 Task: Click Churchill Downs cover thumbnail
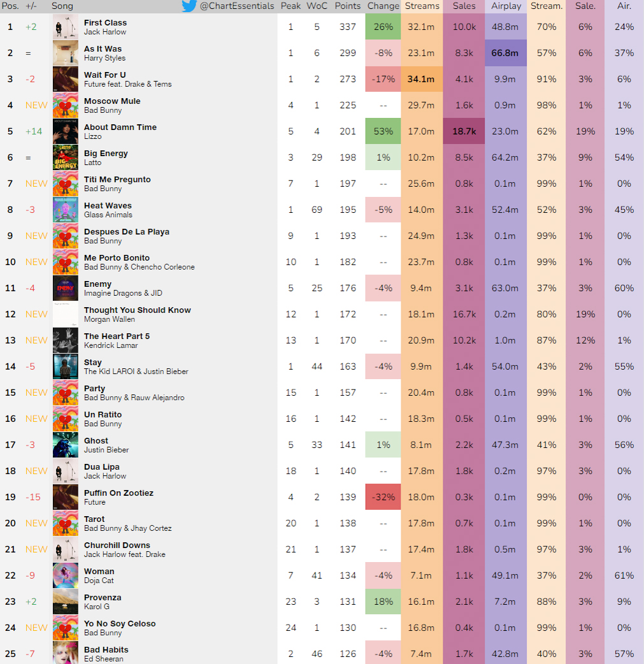tap(66, 549)
